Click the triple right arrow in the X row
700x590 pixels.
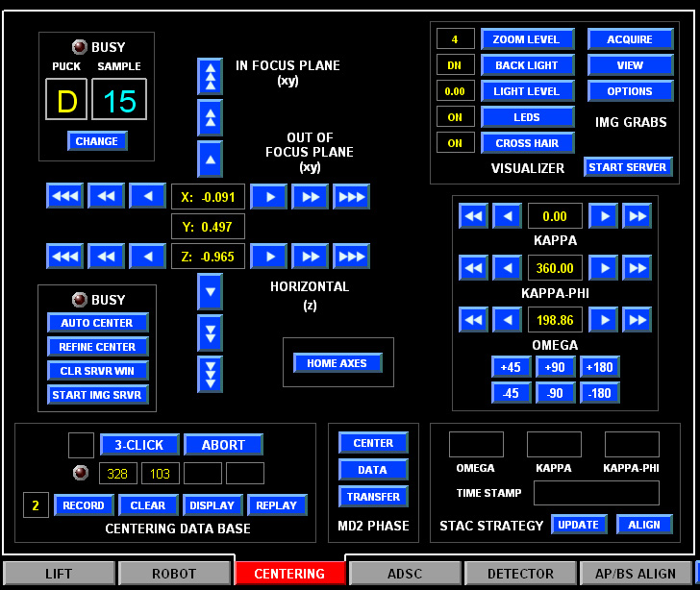click(351, 197)
